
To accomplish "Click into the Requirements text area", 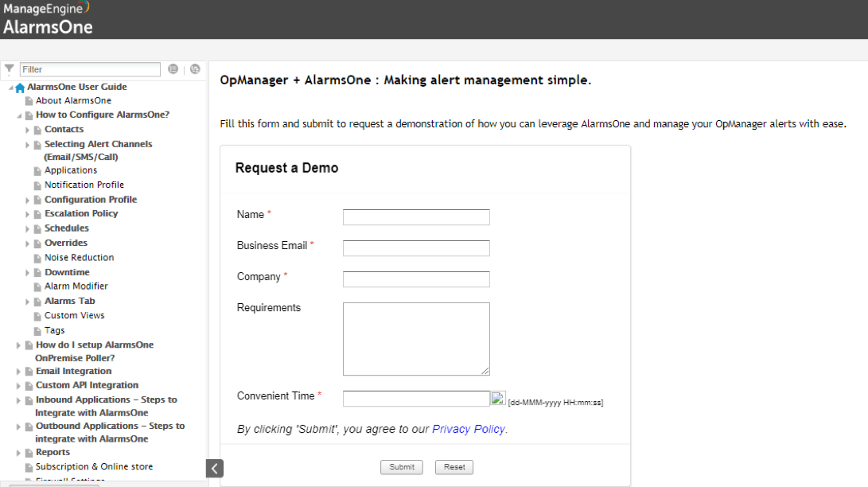I will click(x=416, y=339).
